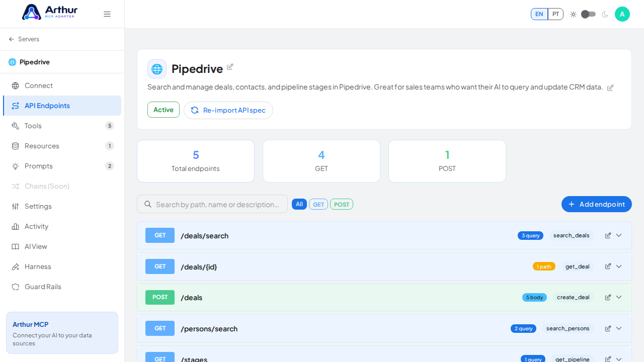Click Re-import API spec button
The width and height of the screenshot is (644, 362).
[228, 110]
